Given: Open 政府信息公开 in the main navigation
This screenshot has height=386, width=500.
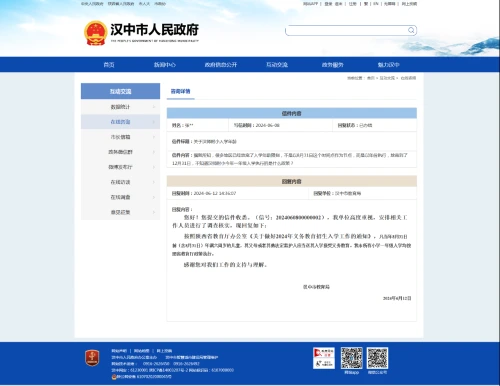Looking at the screenshot, I should pos(221,65).
